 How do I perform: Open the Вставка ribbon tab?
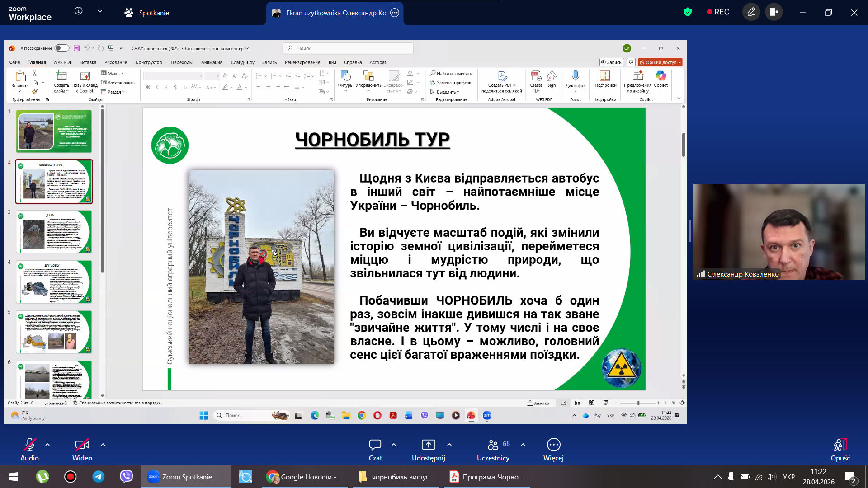pyautogui.click(x=88, y=62)
